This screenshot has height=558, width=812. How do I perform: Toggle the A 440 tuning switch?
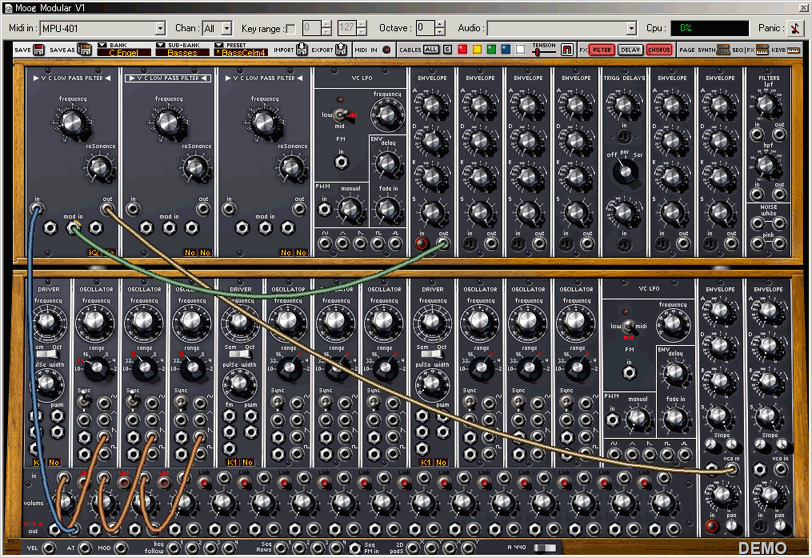click(x=545, y=548)
